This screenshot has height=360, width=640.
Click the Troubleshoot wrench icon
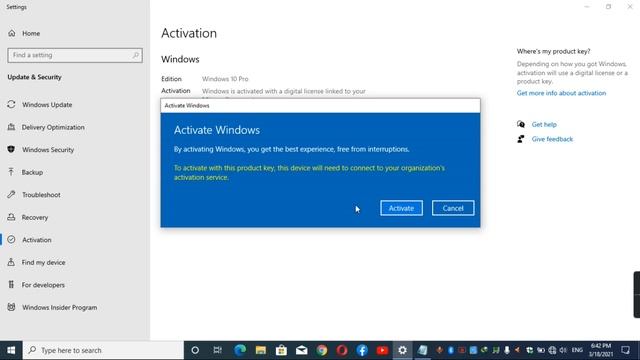(11, 194)
